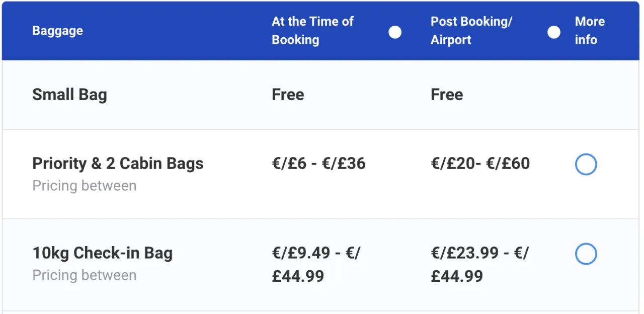Click the €/£20- €/£60 price range
Image resolution: width=644 pixels, height=314 pixels.
coord(479,163)
